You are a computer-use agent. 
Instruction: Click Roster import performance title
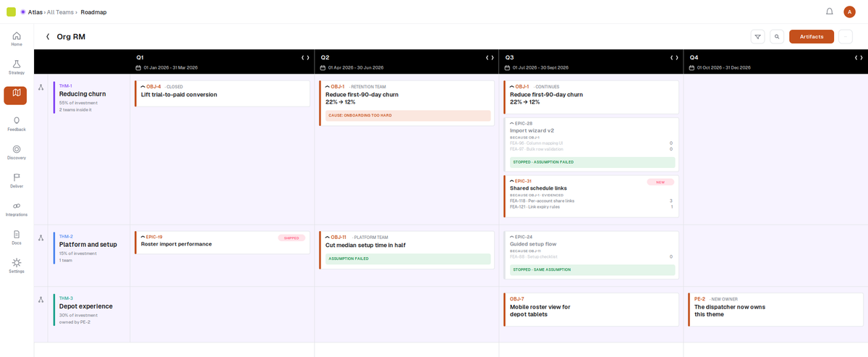[x=176, y=244]
